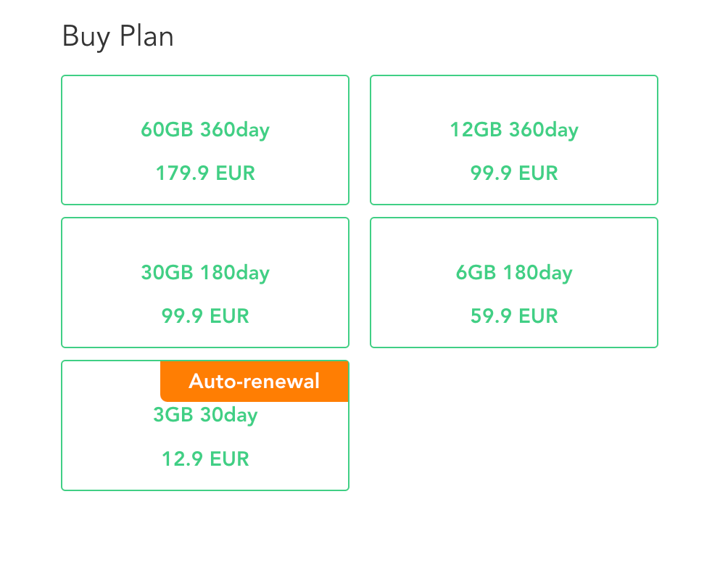The image size is (728, 576).
Task: Click the 12GB 360day label text
Action: (x=514, y=130)
